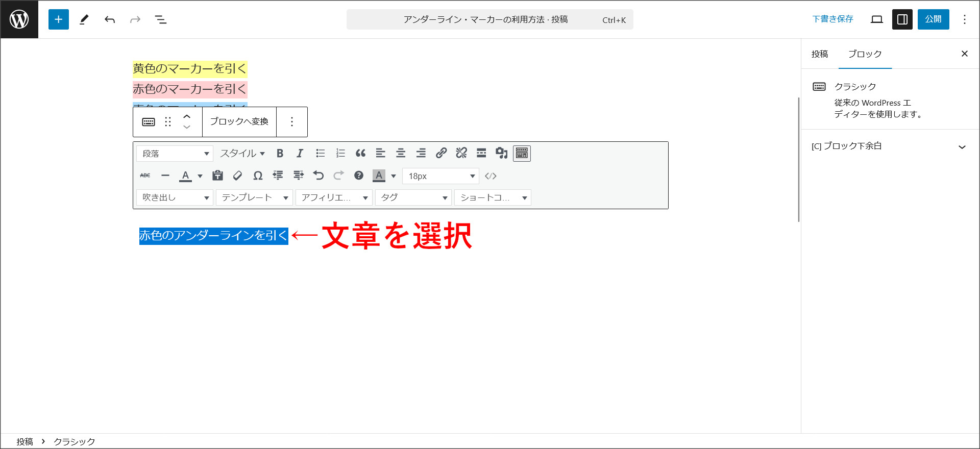Click ブロックへ変換 button
The image size is (980, 449).
pos(239,122)
